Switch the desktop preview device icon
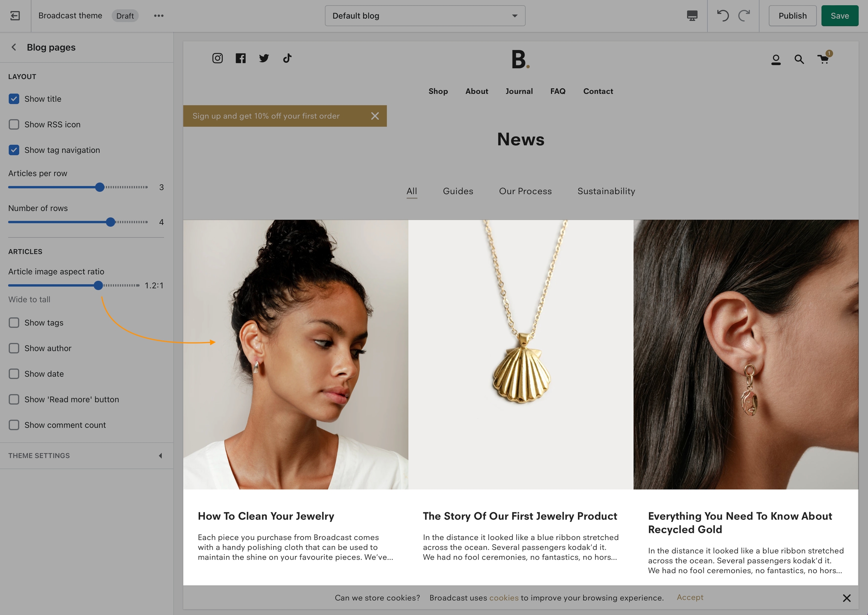Image resolution: width=868 pixels, height=615 pixels. 692,15
